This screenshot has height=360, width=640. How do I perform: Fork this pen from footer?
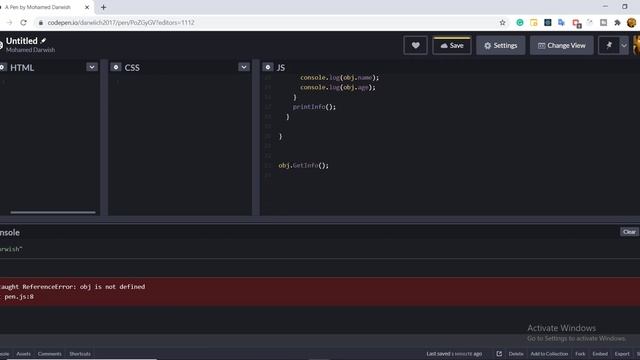pos(580,354)
